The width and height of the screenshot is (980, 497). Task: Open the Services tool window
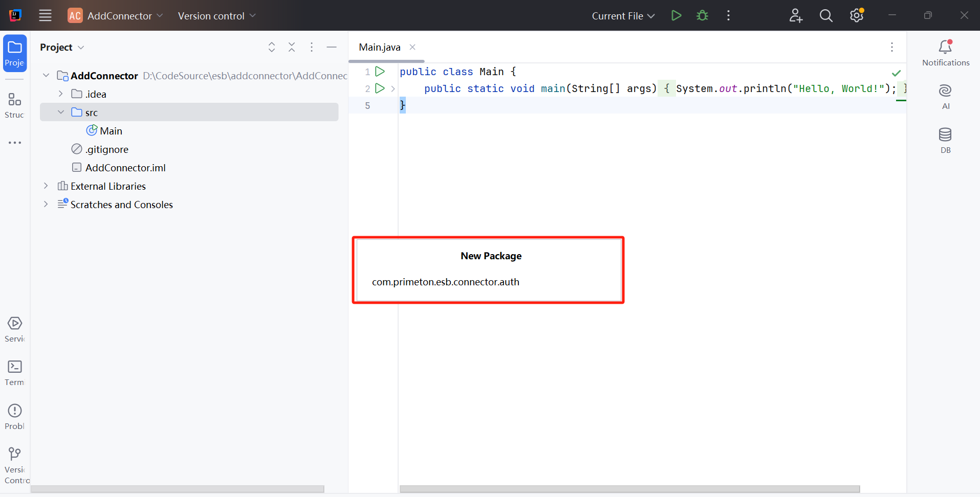click(14, 329)
